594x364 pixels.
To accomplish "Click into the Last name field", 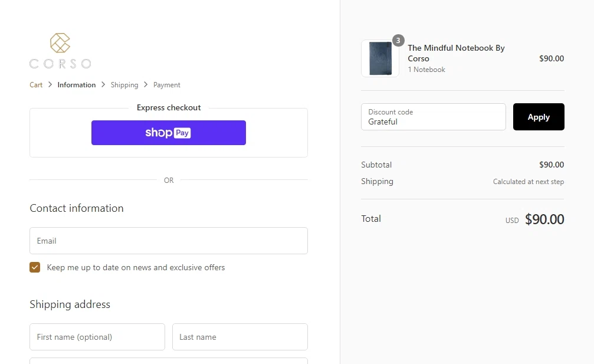I will coord(239,337).
